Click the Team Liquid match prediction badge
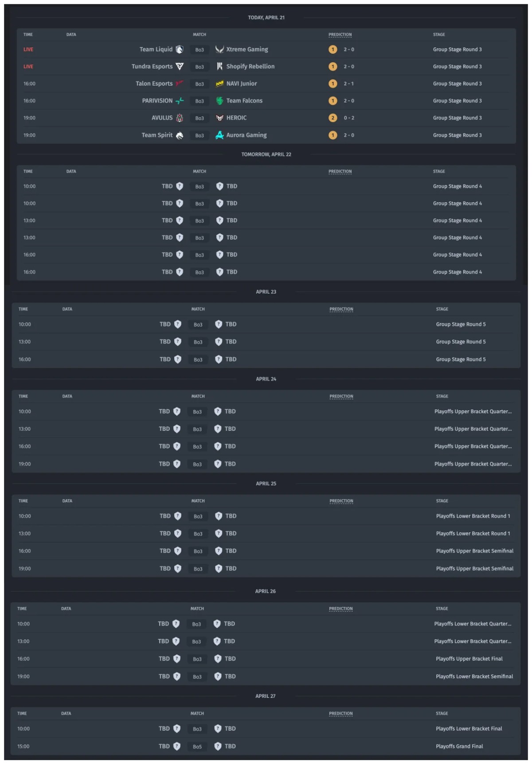The image size is (532, 764). 333,49
